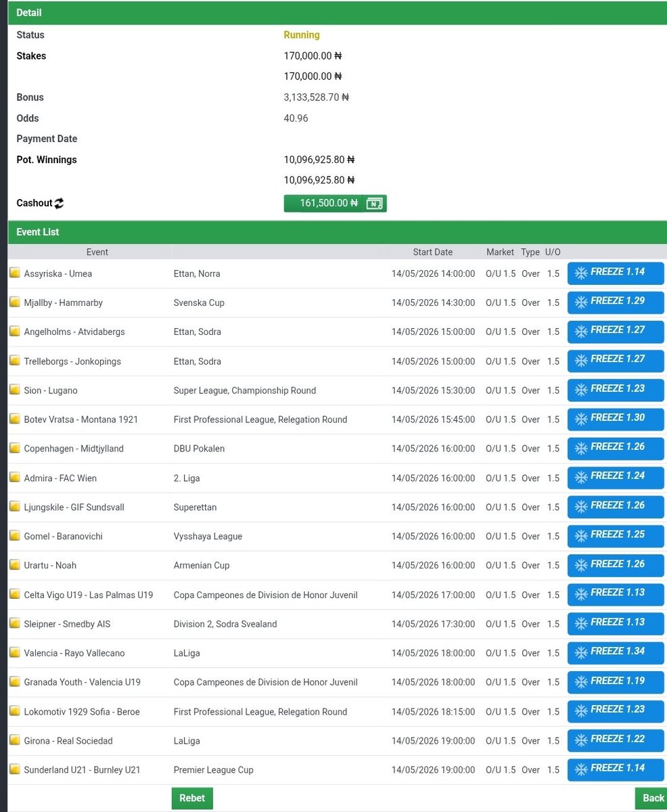
Task: Click the Vysshaya League text
Action: 208,536
